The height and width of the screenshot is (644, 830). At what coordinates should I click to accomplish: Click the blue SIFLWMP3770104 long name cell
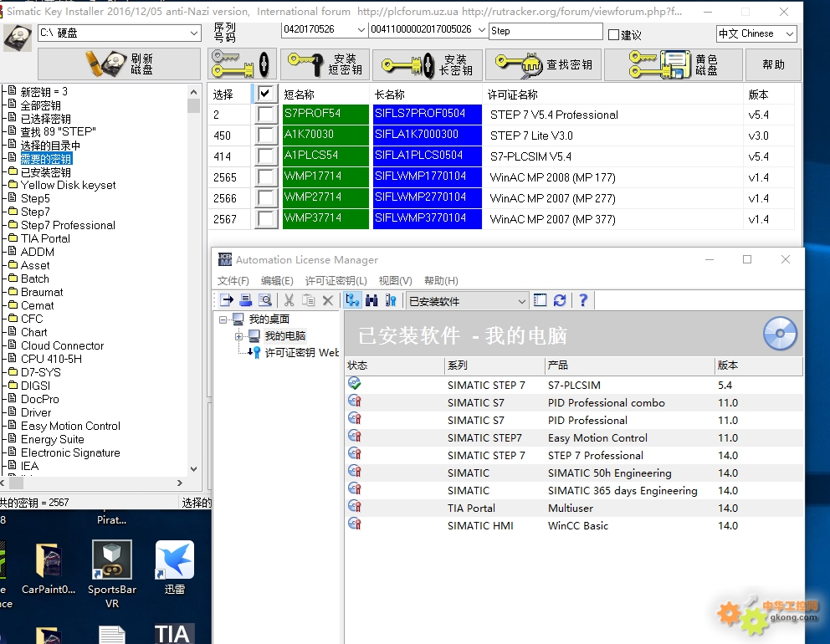428,218
